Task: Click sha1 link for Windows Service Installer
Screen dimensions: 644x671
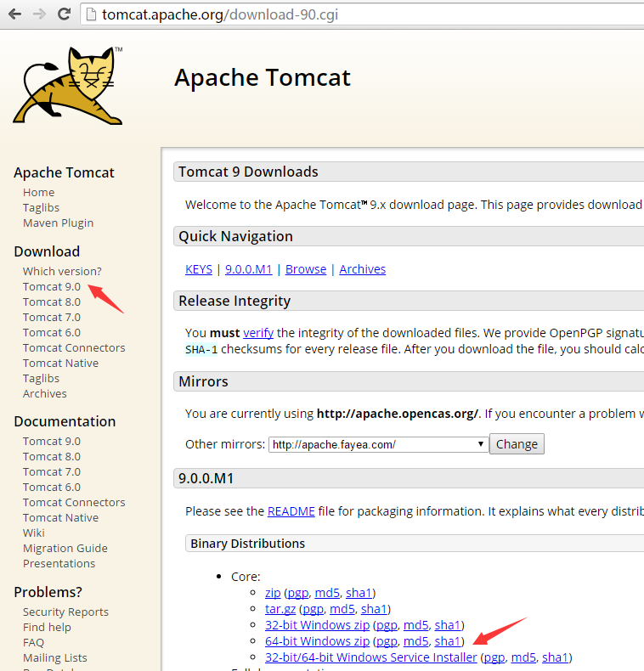Action: coord(556,657)
